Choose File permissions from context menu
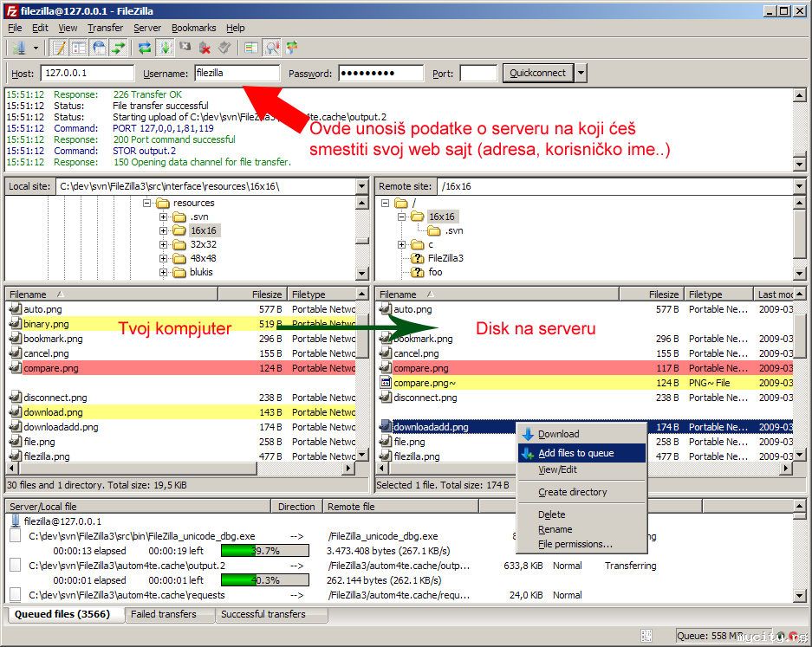The height and width of the screenshot is (647, 812). click(582, 545)
